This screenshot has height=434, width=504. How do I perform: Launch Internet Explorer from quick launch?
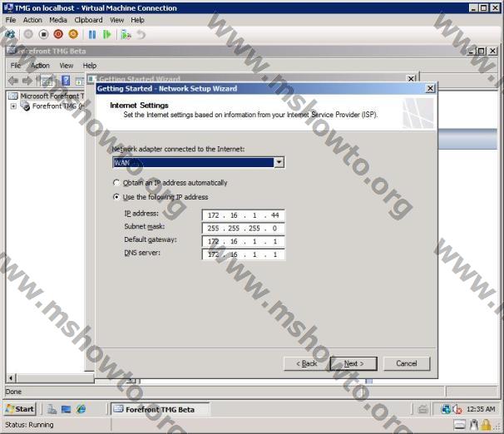point(81,409)
